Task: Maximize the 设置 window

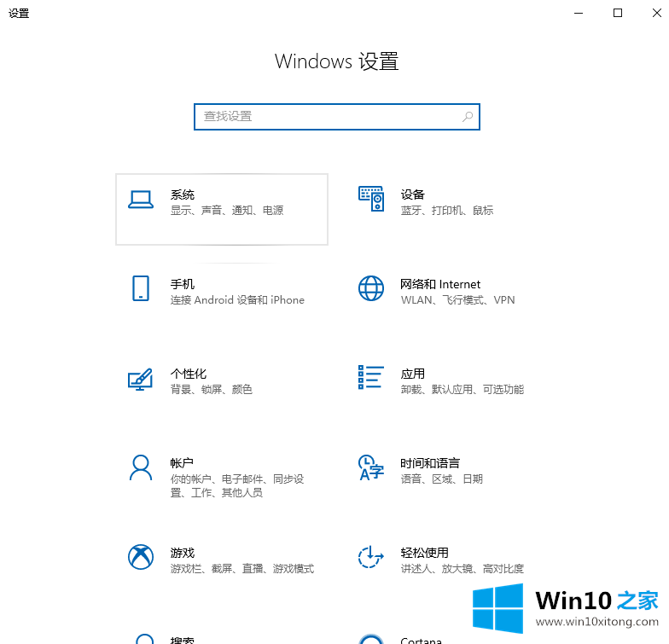Action: tap(618, 13)
